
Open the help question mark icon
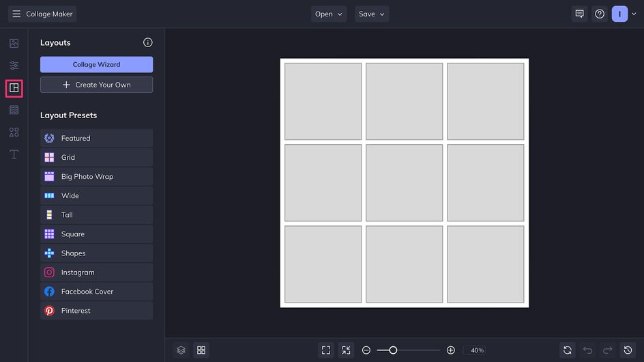tap(600, 14)
